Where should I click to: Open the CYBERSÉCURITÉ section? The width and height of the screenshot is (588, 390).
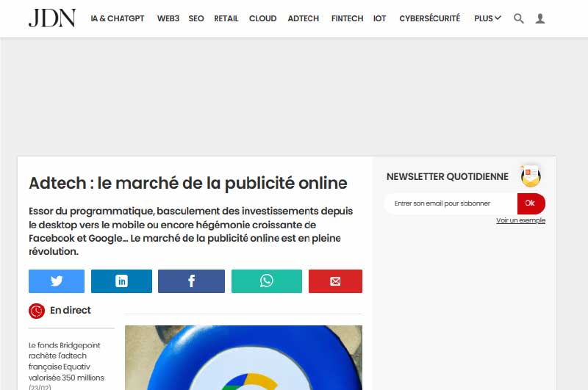[429, 18]
